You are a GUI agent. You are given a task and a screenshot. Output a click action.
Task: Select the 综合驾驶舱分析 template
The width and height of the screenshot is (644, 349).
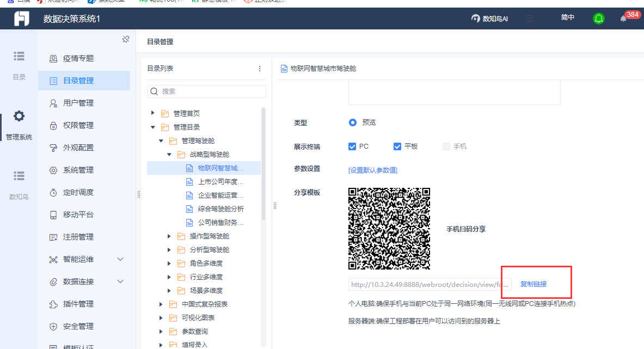pyautogui.click(x=204, y=209)
